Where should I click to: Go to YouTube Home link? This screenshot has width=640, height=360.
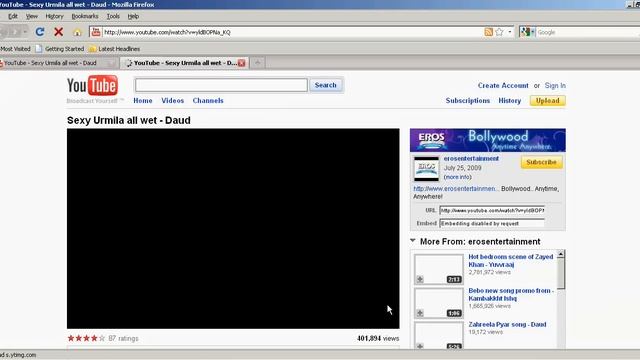[142, 100]
